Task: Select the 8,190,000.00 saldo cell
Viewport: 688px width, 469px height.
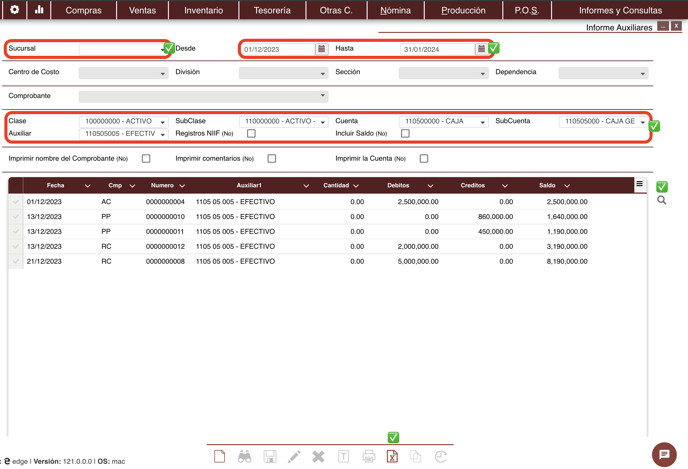Action: pos(567,261)
